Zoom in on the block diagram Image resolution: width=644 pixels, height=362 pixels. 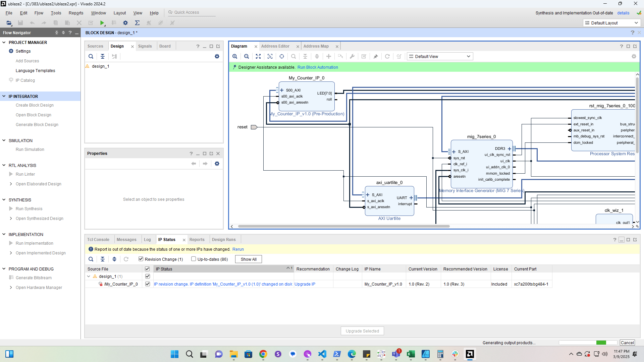click(235, 56)
